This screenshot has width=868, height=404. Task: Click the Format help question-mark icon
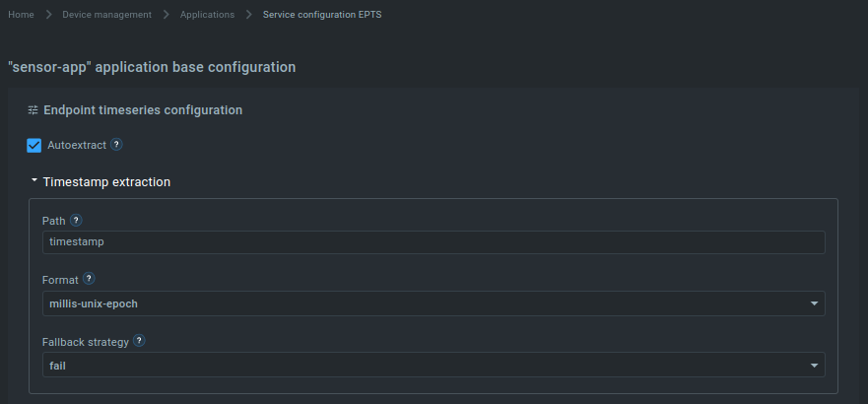89,279
